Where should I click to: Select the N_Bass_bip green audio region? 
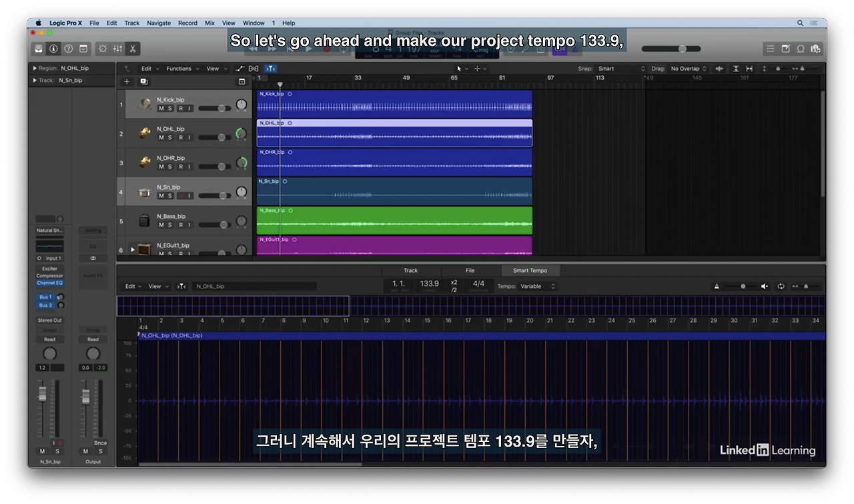click(x=394, y=221)
